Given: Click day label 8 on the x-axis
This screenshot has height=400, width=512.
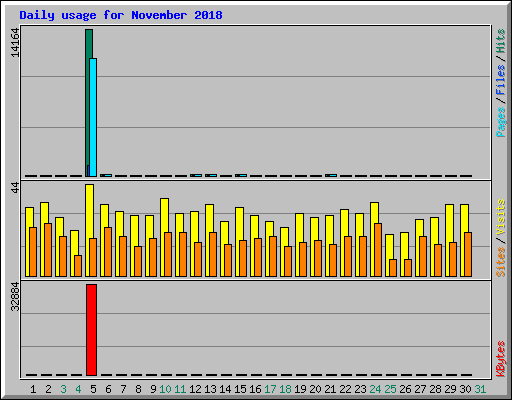Looking at the screenshot, I should point(138,389).
